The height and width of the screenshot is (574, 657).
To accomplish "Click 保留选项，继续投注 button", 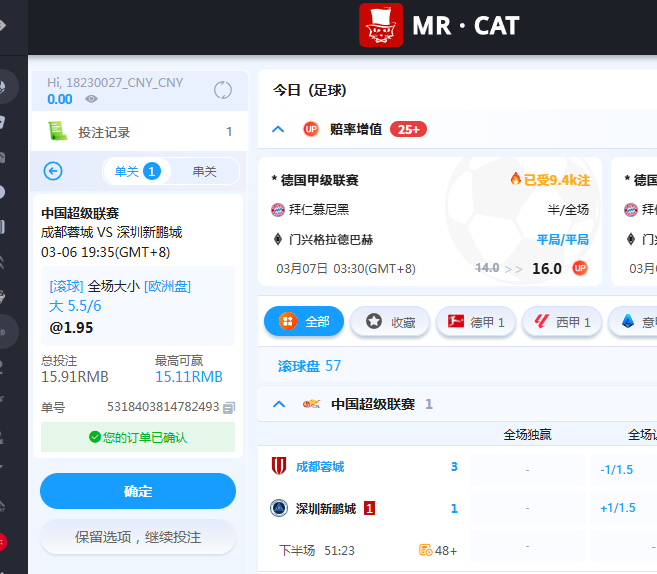I will click(138, 537).
